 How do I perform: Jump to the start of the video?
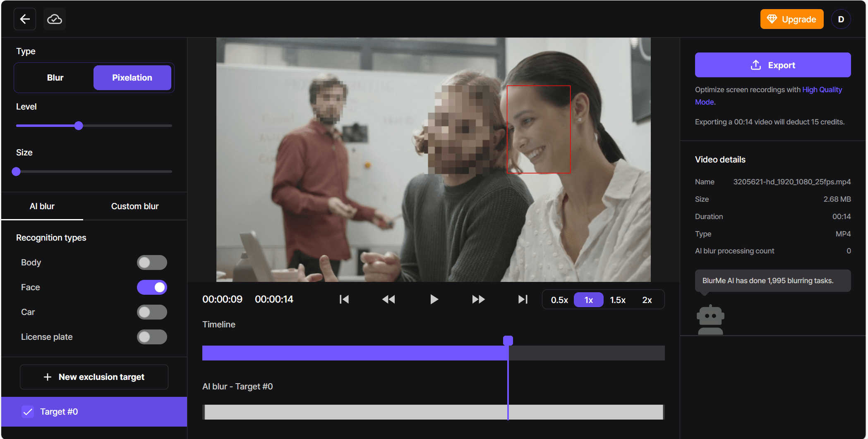(x=344, y=299)
